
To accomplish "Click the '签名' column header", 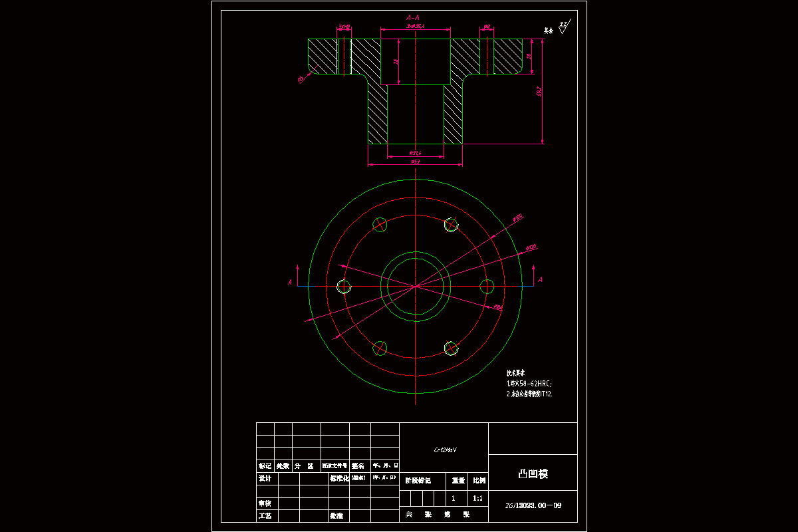I will click(359, 466).
